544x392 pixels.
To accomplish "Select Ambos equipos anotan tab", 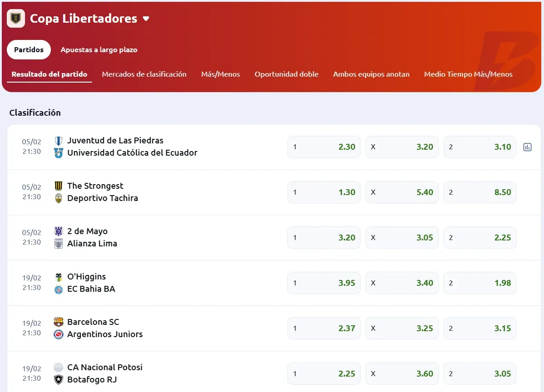I will click(371, 74).
